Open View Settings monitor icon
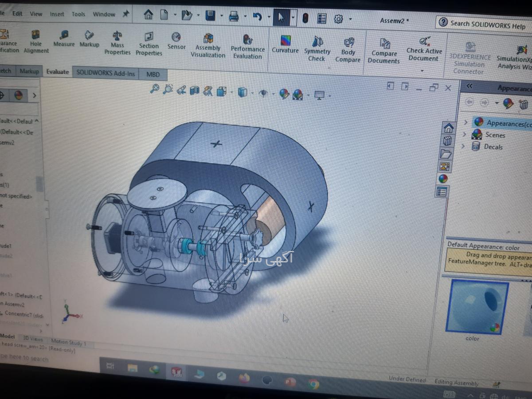 (x=319, y=95)
